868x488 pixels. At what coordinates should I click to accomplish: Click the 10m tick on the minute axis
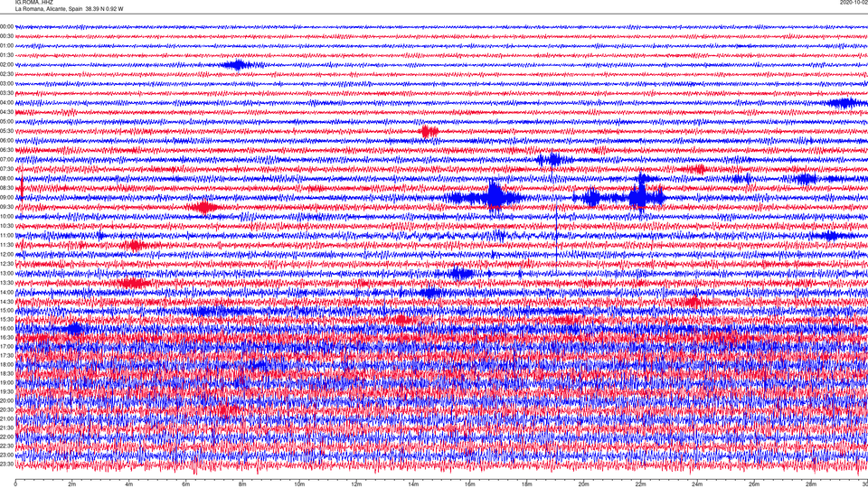299,484
